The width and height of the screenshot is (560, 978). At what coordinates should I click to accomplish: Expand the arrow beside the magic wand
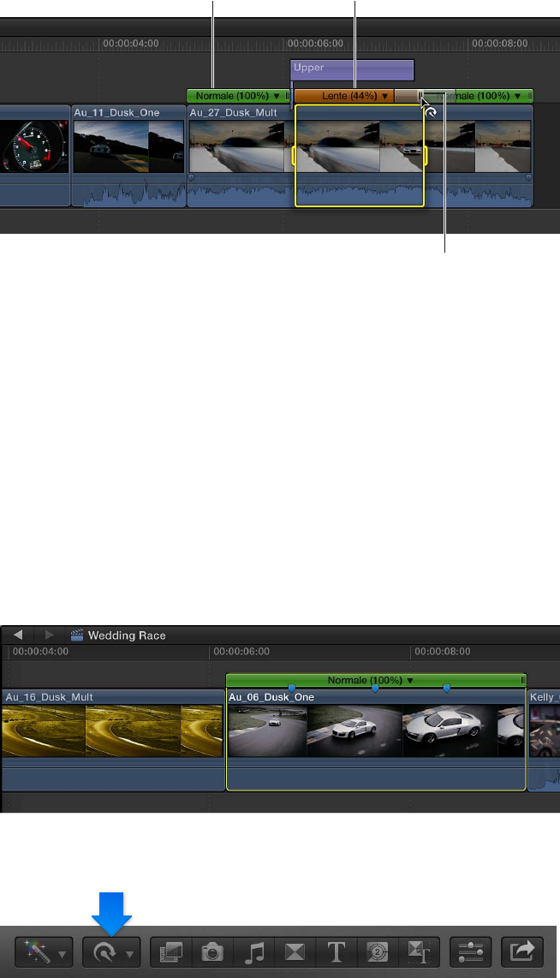62,954
